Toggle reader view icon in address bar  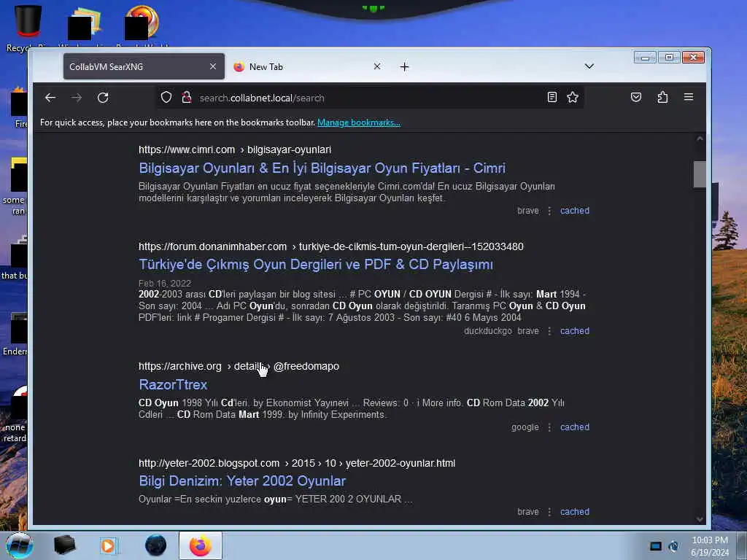[551, 98]
